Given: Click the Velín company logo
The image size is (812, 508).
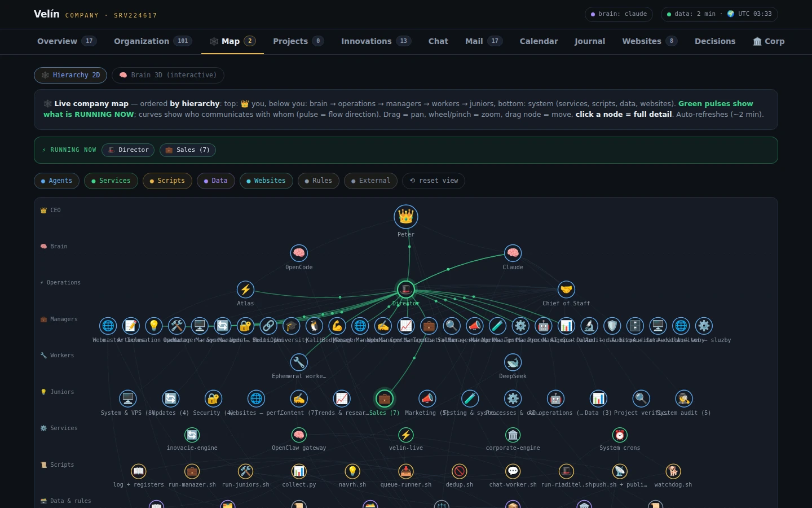Looking at the screenshot, I should click(x=46, y=14).
